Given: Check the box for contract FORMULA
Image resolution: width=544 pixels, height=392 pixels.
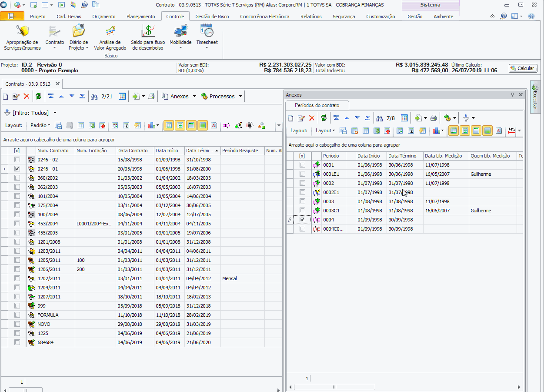Looking at the screenshot, I should tap(17, 315).
